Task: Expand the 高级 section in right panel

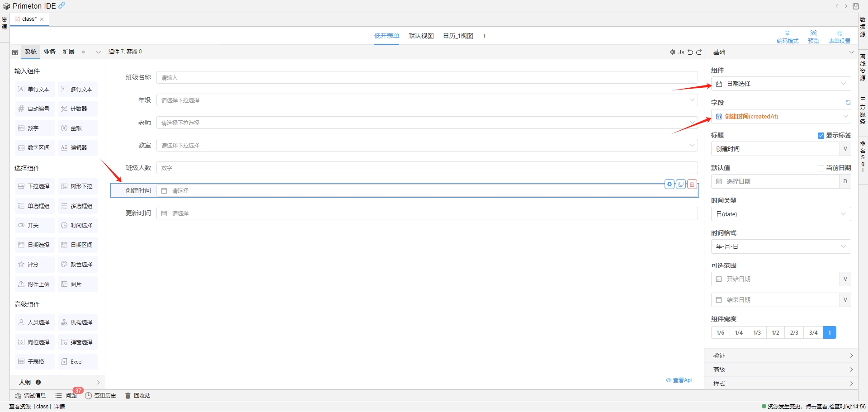Action: pyautogui.click(x=781, y=369)
